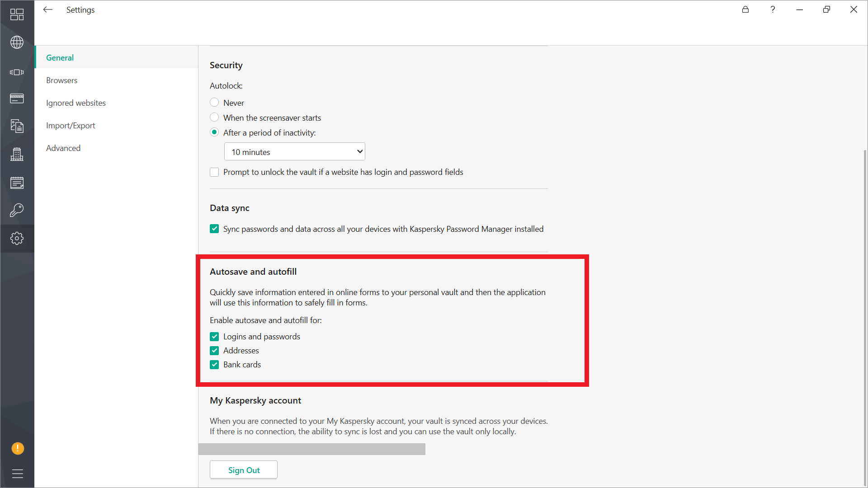The image size is (868, 488).
Task: Switch to the Browsers settings tab
Action: (62, 80)
